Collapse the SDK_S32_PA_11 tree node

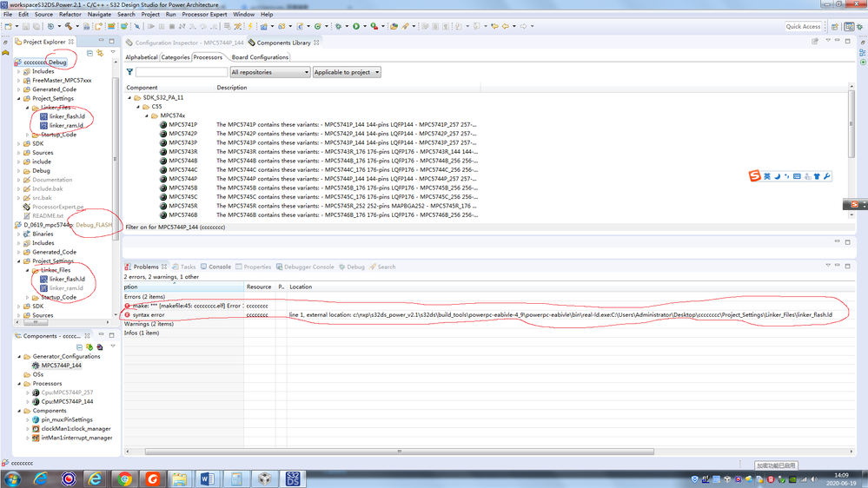tap(130, 97)
